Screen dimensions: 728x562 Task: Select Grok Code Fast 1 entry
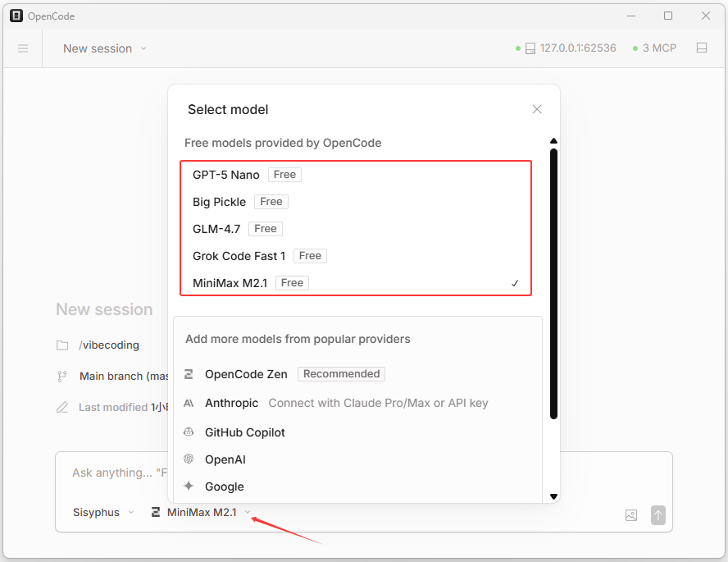[239, 256]
